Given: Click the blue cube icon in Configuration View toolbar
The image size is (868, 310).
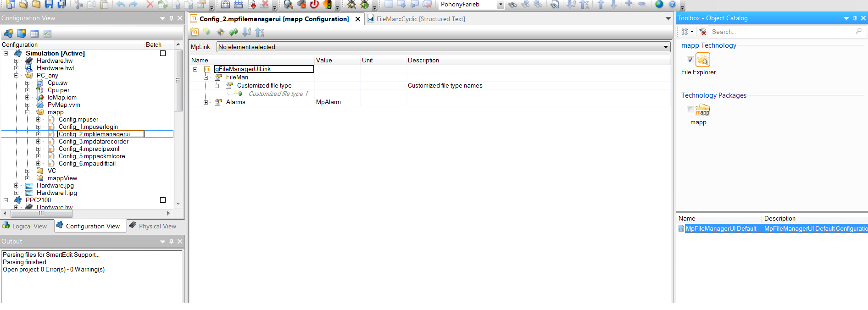Looking at the screenshot, I should pyautogui.click(x=22, y=33).
